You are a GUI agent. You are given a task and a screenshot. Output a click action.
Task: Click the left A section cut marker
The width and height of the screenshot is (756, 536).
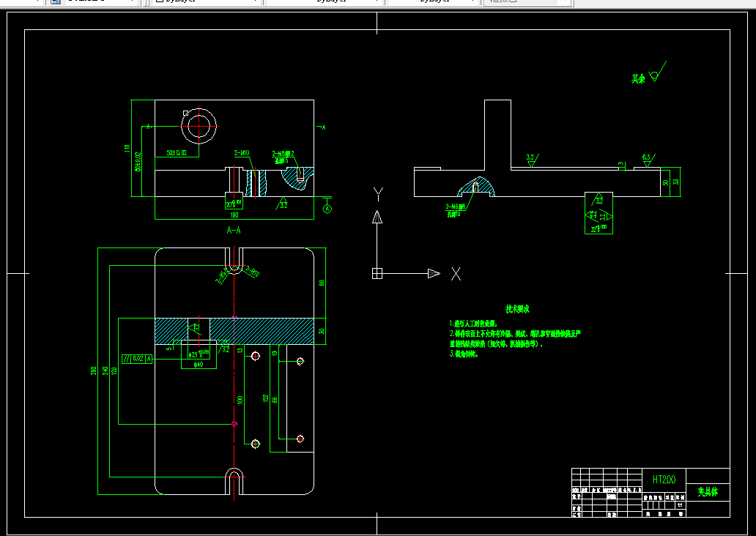[149, 126]
